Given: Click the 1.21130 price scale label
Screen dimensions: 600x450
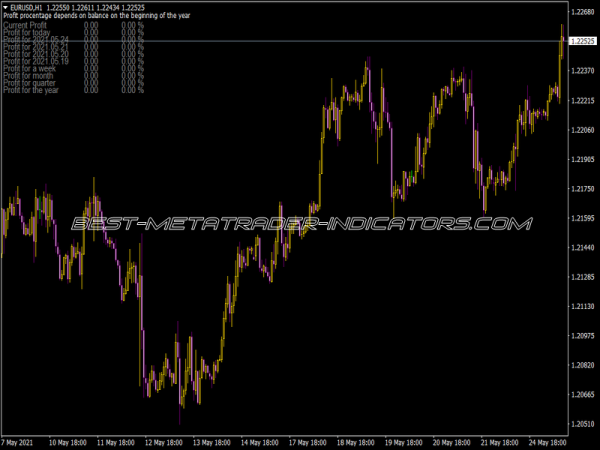Looking at the screenshot, I should point(581,306).
